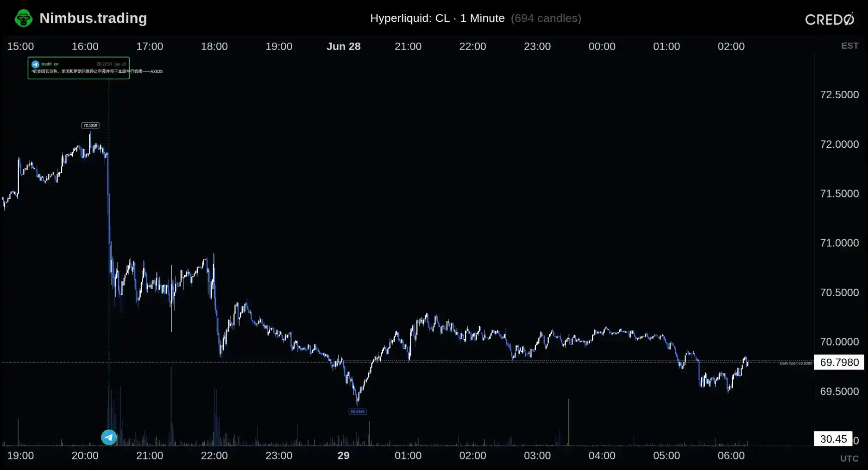Click the 72.1310 high price tag
The width and height of the screenshot is (868, 470).
click(x=90, y=125)
